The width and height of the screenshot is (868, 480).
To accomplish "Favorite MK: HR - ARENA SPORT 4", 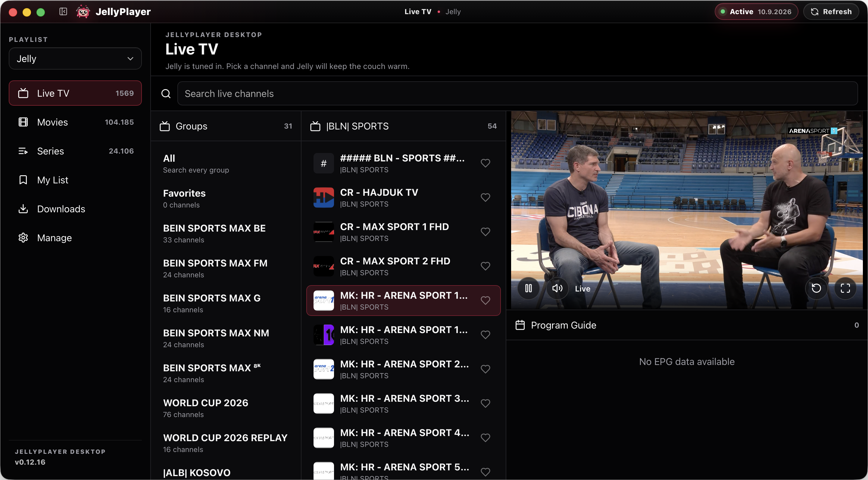I will 485,438.
